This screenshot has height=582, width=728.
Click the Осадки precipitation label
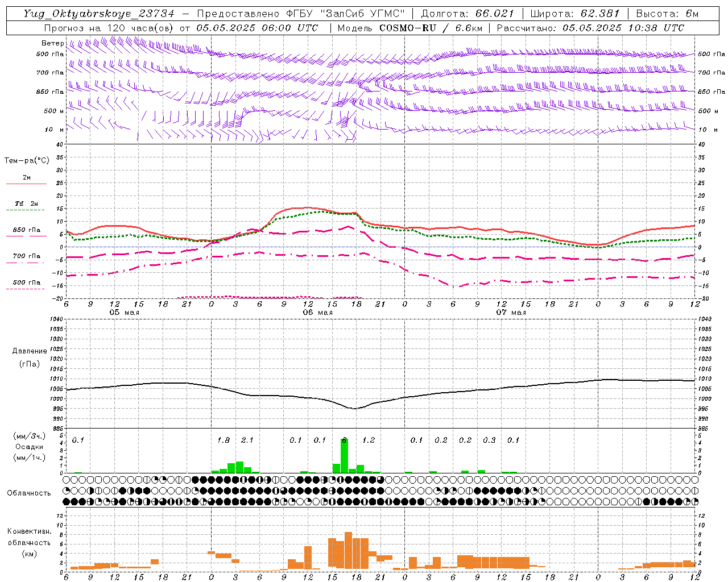(x=29, y=447)
